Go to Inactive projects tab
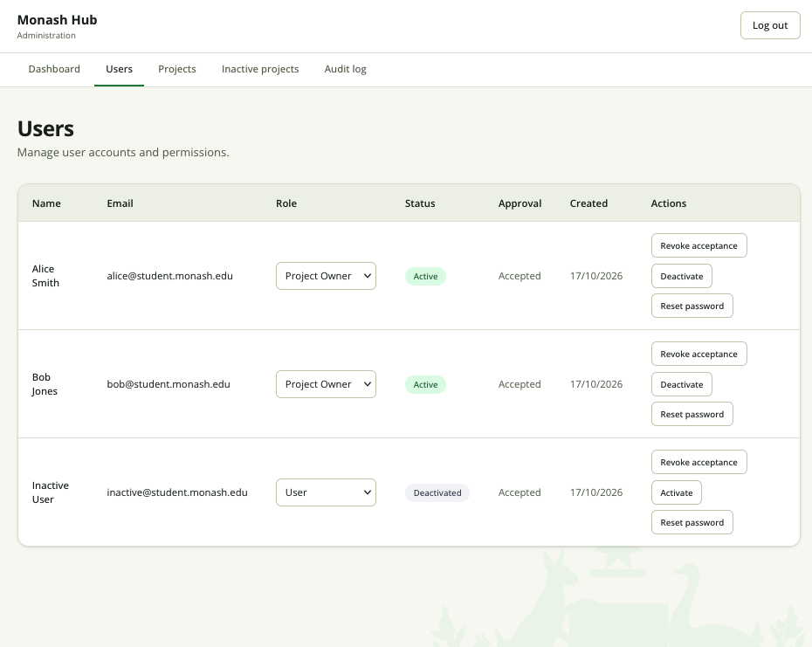Screen dimensions: 812x647 [260, 69]
